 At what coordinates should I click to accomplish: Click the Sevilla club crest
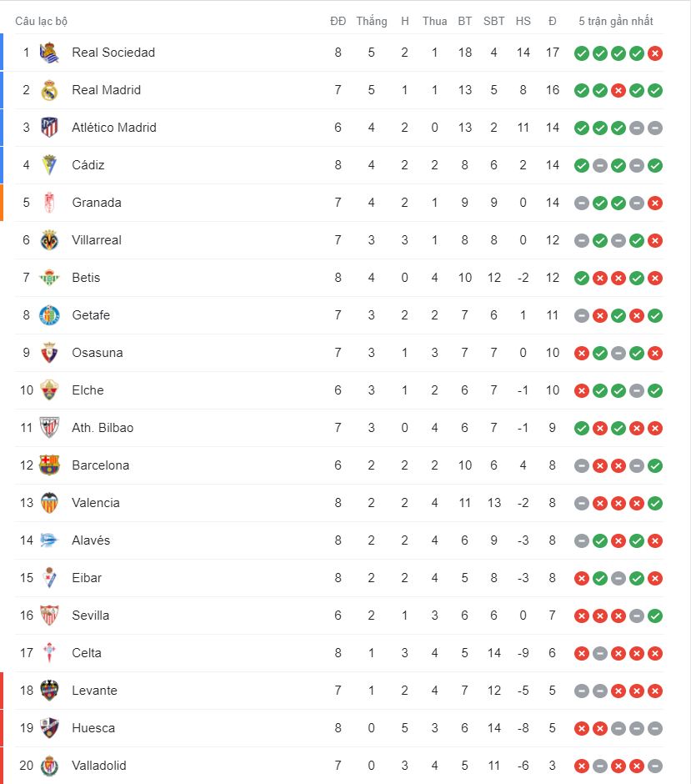tap(49, 616)
